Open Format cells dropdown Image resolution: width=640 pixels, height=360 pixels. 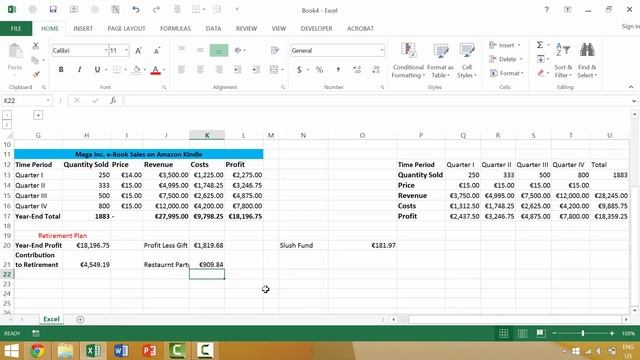pyautogui.click(x=507, y=73)
